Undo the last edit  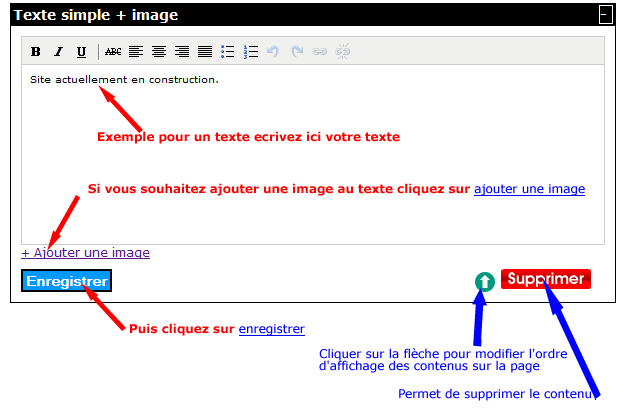273,51
